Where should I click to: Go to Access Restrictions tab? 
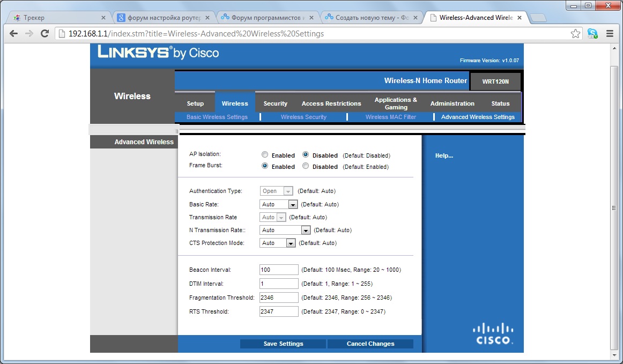point(331,103)
